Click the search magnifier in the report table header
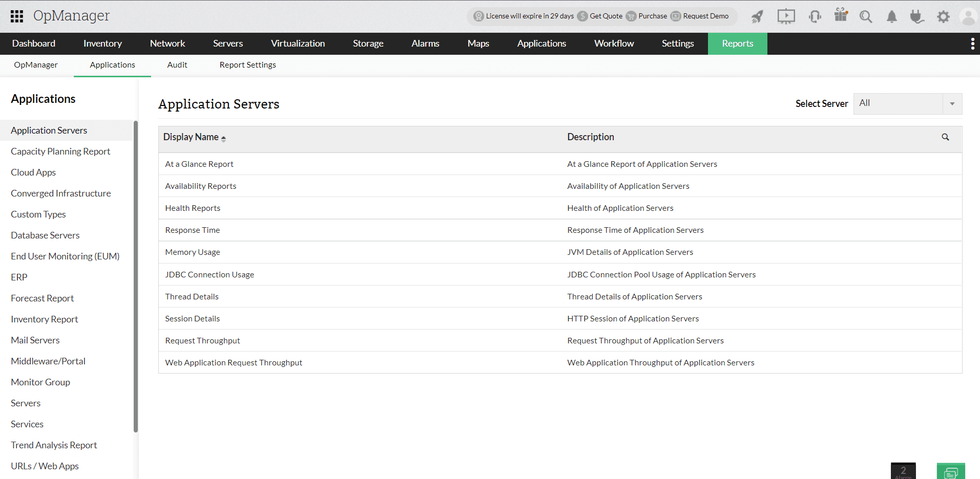 click(945, 137)
